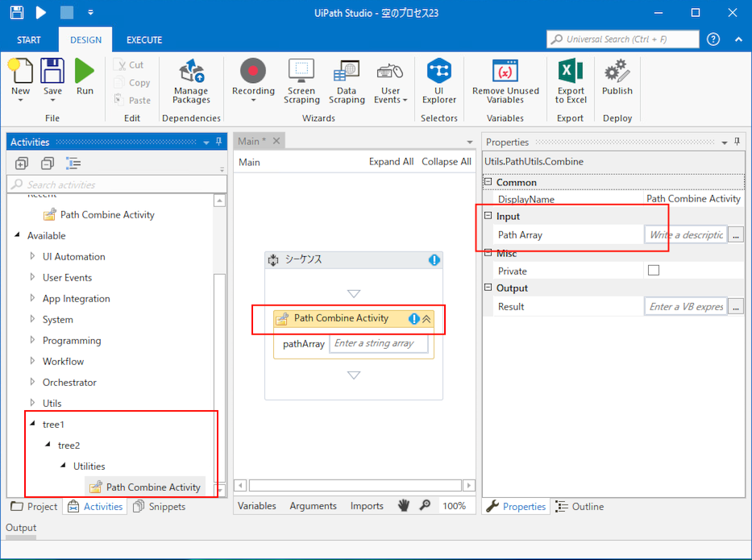Open Path Array expression editor button
The height and width of the screenshot is (560, 752).
point(735,234)
